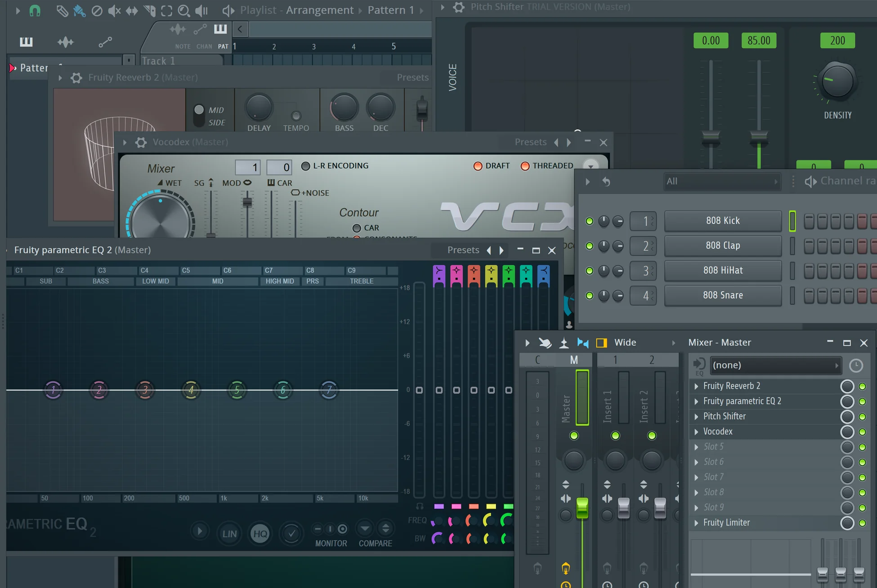Open Vocodex plugin gear options

(x=141, y=143)
